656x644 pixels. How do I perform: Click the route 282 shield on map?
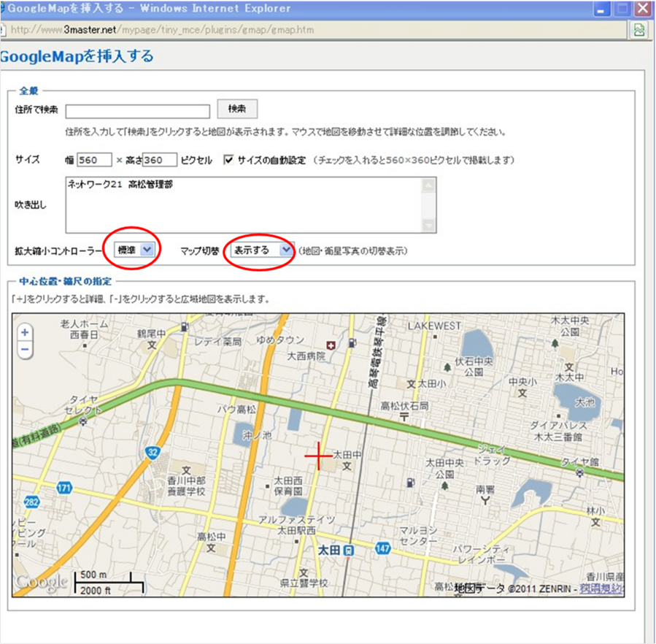tap(31, 502)
